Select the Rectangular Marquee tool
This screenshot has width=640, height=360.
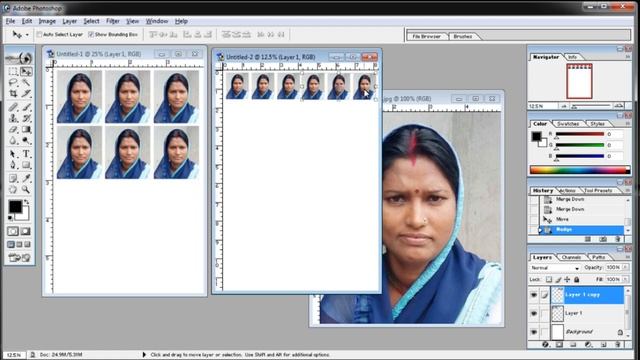13,72
